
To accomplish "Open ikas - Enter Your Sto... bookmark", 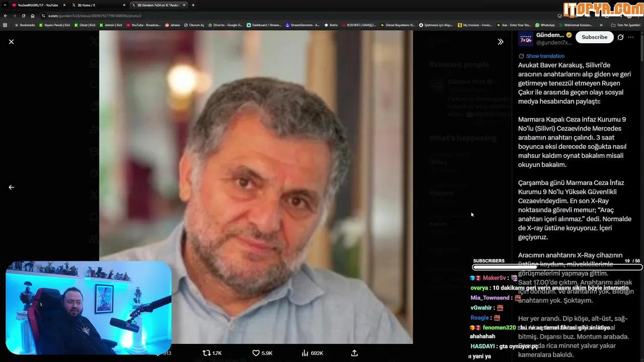I will tap(514, 25).
